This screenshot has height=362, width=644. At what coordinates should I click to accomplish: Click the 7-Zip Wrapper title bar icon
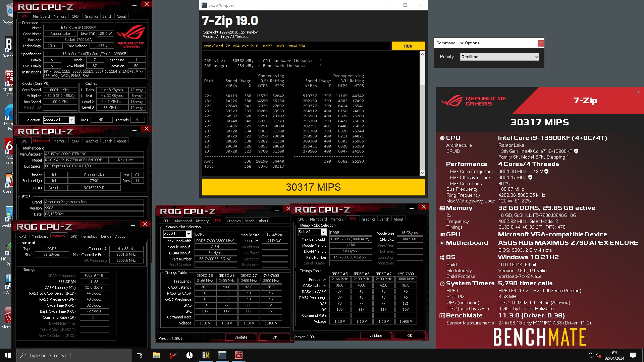coord(204,5)
